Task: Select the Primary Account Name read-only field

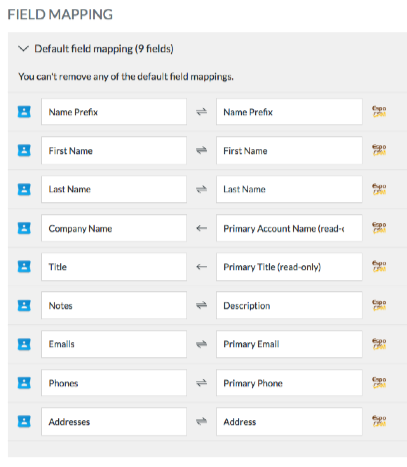Action: coord(289,228)
